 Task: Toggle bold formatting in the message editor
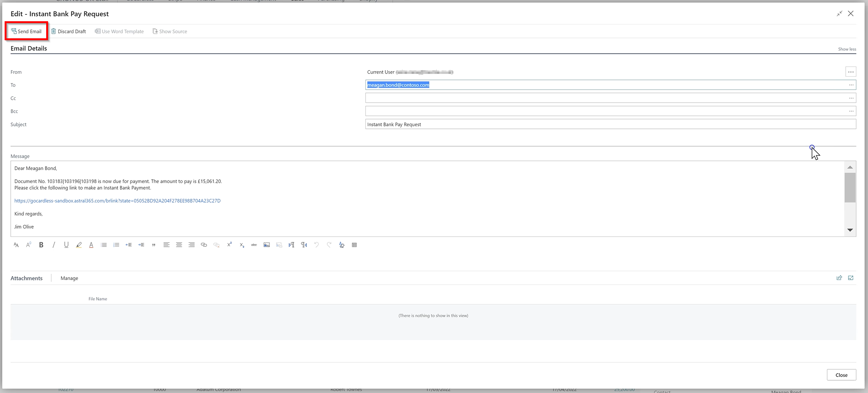[x=41, y=245]
